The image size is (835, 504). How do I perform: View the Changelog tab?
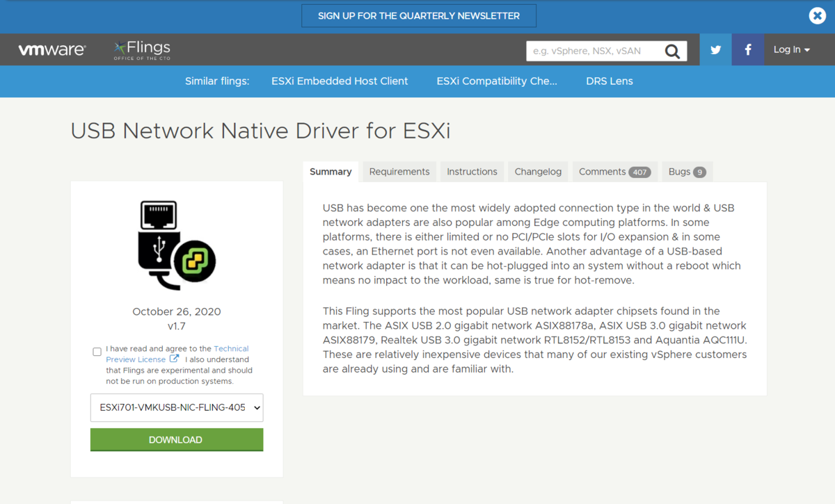[x=538, y=172]
